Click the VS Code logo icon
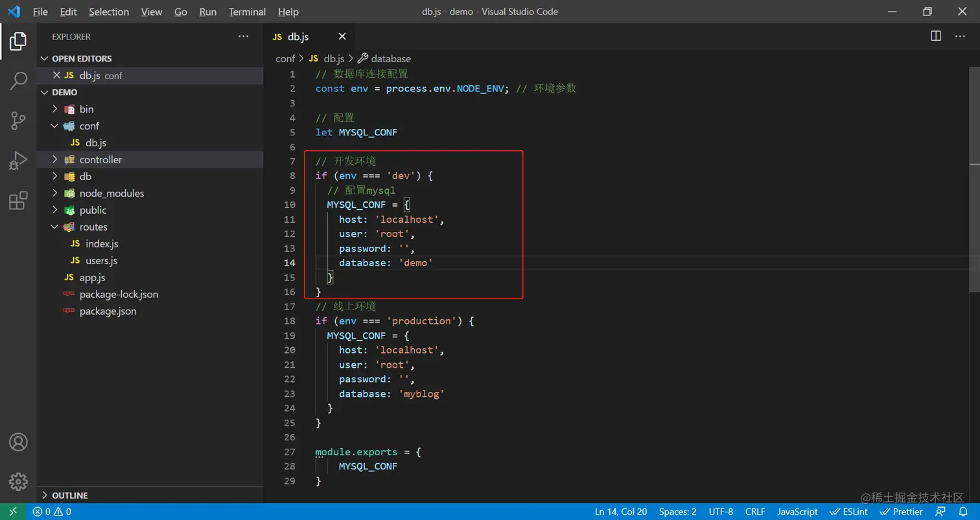The height and width of the screenshot is (520, 980). pos(14,12)
